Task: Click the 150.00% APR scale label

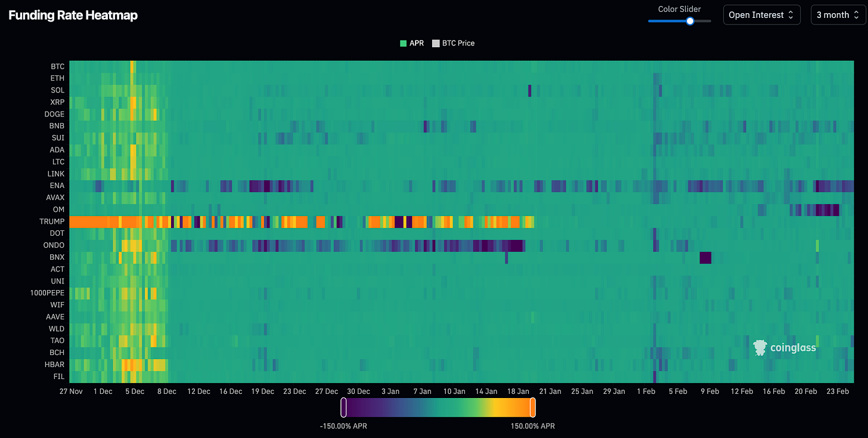Action: point(532,426)
